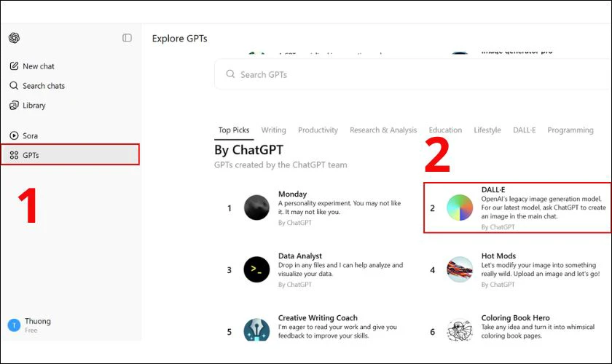Click 'By ChatGPT' under Hot Mods

click(498, 285)
